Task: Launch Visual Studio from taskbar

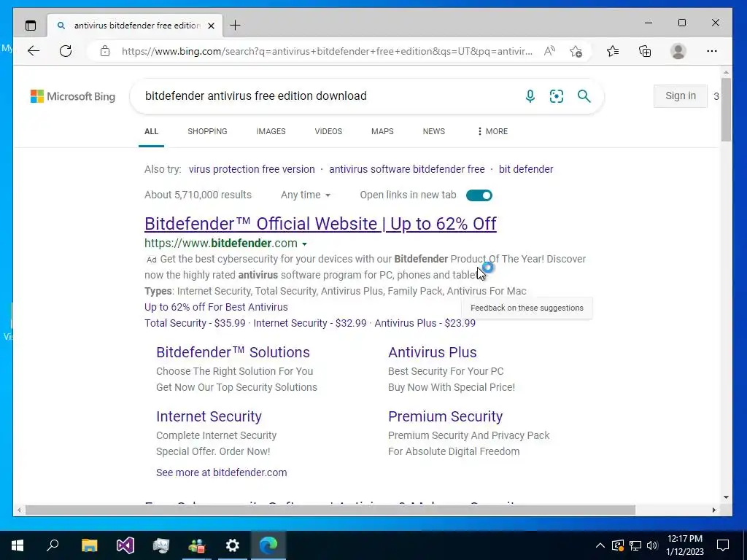Action: coord(125,545)
